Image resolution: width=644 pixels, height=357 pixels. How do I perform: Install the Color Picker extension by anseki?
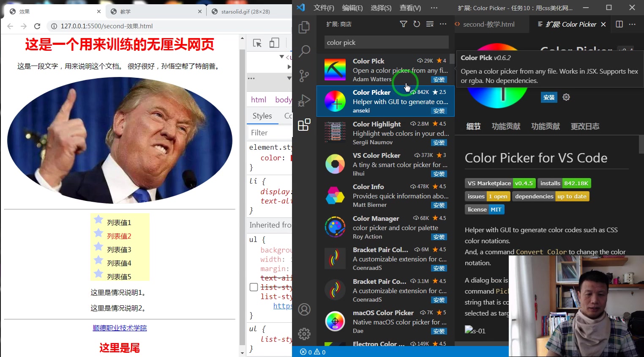[439, 111]
